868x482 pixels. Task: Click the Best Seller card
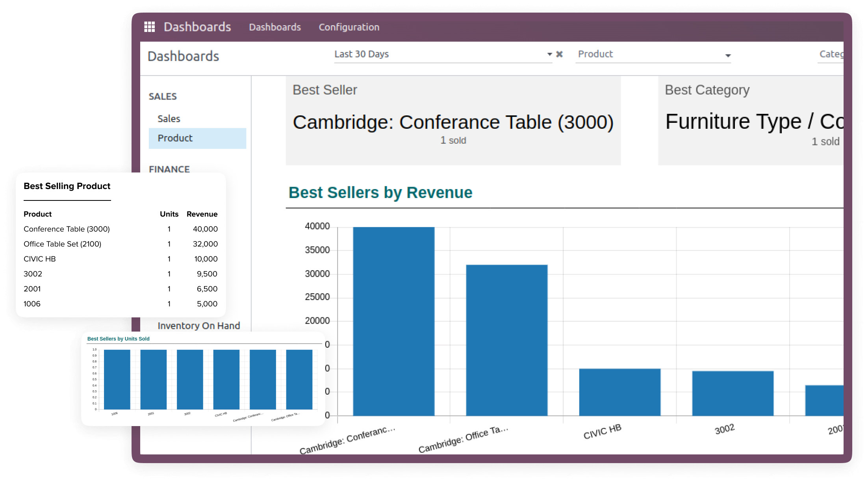point(453,120)
